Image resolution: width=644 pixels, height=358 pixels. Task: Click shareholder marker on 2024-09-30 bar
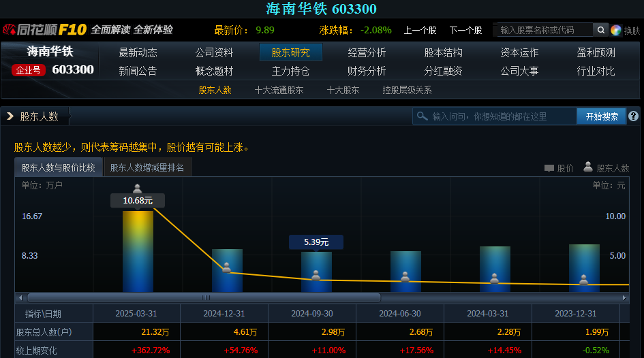tap(316, 276)
